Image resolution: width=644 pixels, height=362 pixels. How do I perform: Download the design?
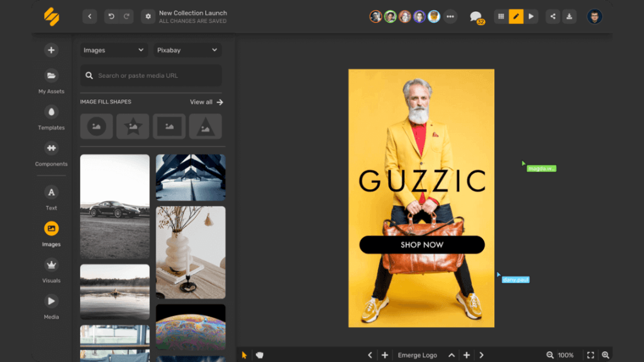click(x=569, y=16)
